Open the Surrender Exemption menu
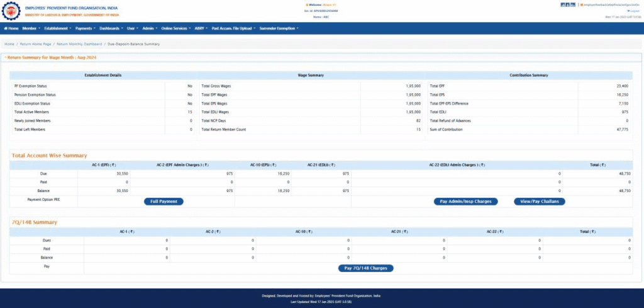Viewport: 644px width, 308px height. 279,28
